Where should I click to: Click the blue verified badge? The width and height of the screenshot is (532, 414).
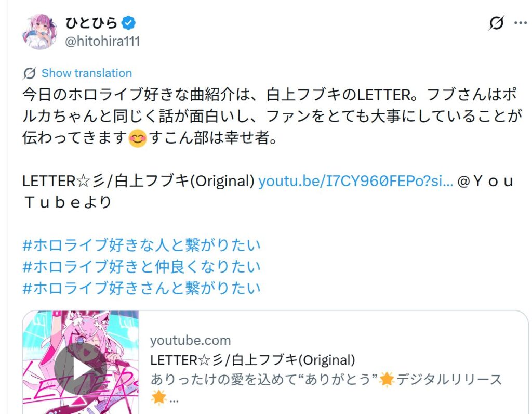coord(129,23)
